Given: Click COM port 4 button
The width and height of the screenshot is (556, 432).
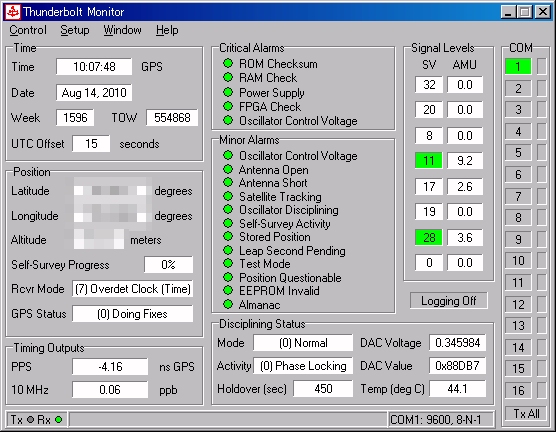Looking at the screenshot, I should pyautogui.click(x=518, y=132).
